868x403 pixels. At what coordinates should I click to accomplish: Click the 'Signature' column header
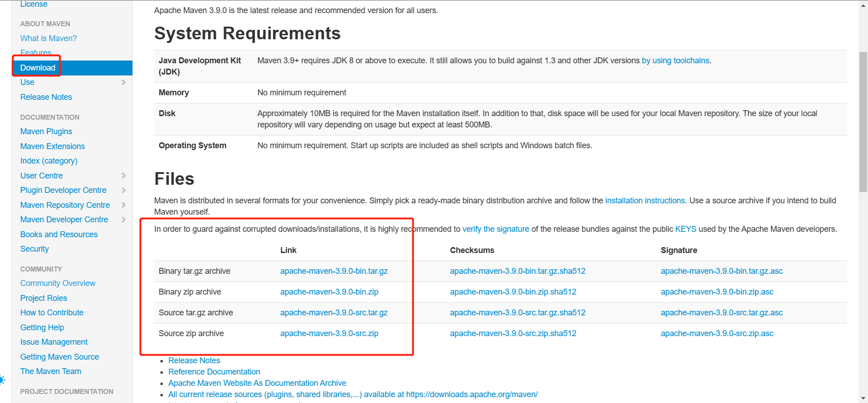point(679,250)
